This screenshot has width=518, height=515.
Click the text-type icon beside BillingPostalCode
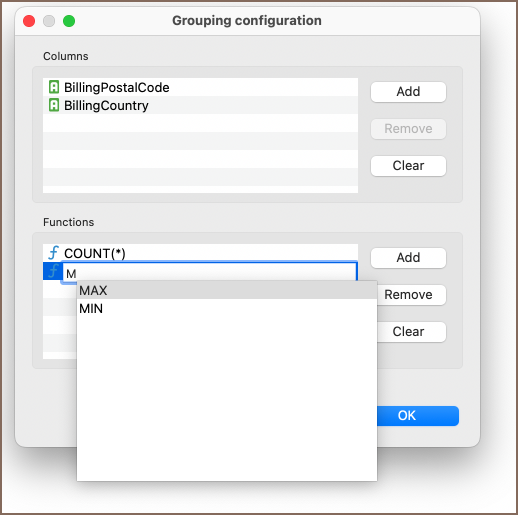pyautogui.click(x=54, y=87)
